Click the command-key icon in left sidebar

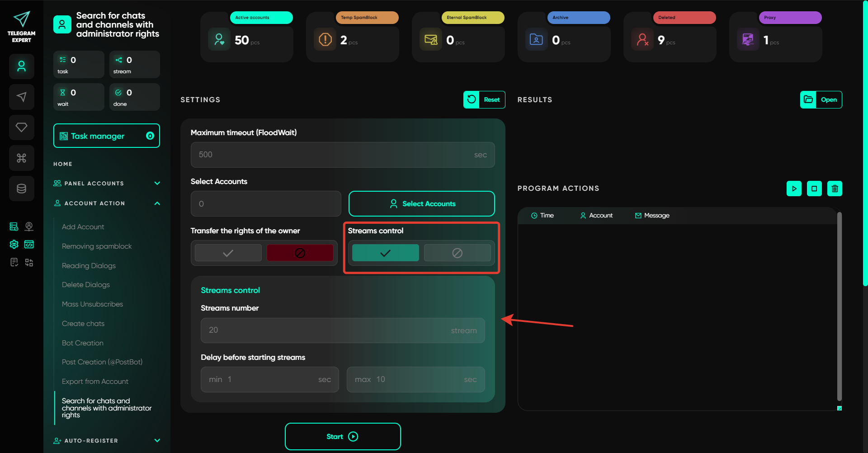pos(21,158)
